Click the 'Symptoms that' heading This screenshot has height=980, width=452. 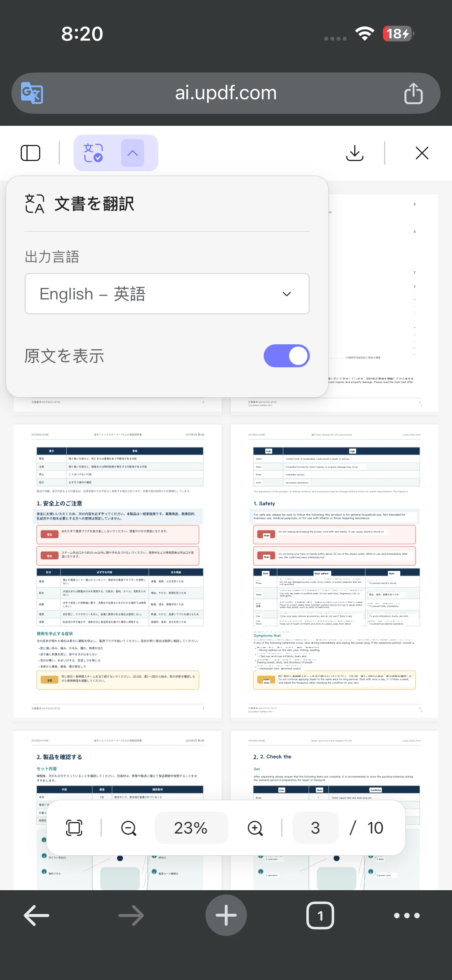tap(267, 636)
